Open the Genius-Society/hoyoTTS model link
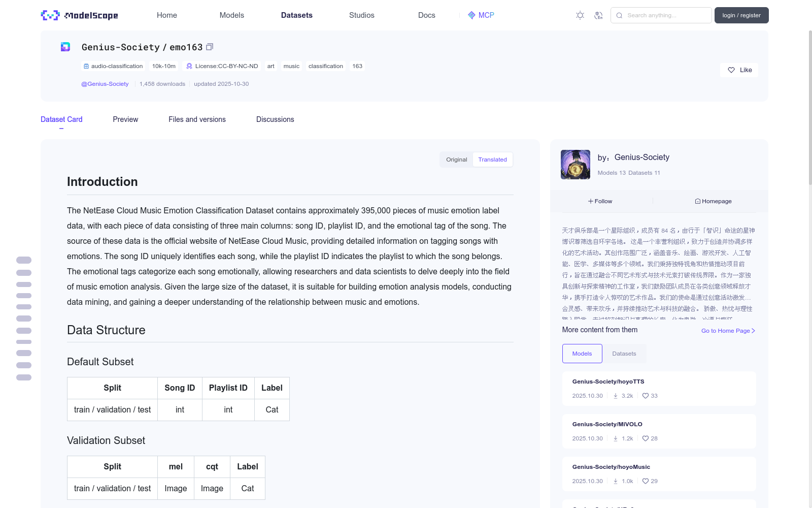This screenshot has width=812, height=508. pos(608,382)
